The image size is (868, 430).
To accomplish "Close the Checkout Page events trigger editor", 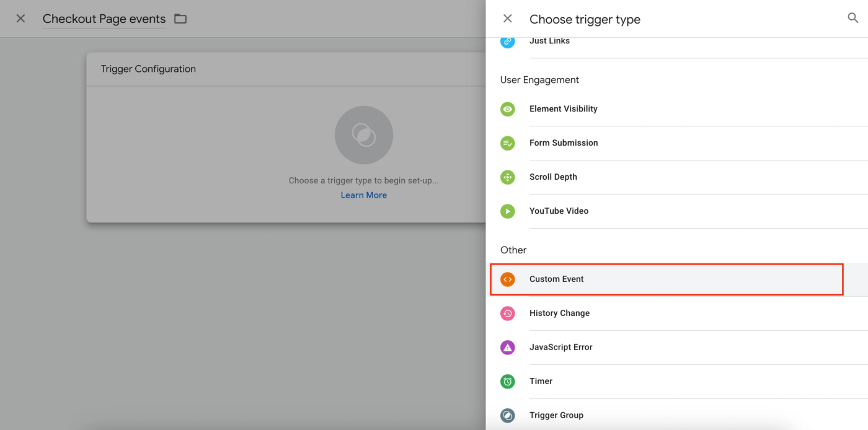I will point(20,19).
